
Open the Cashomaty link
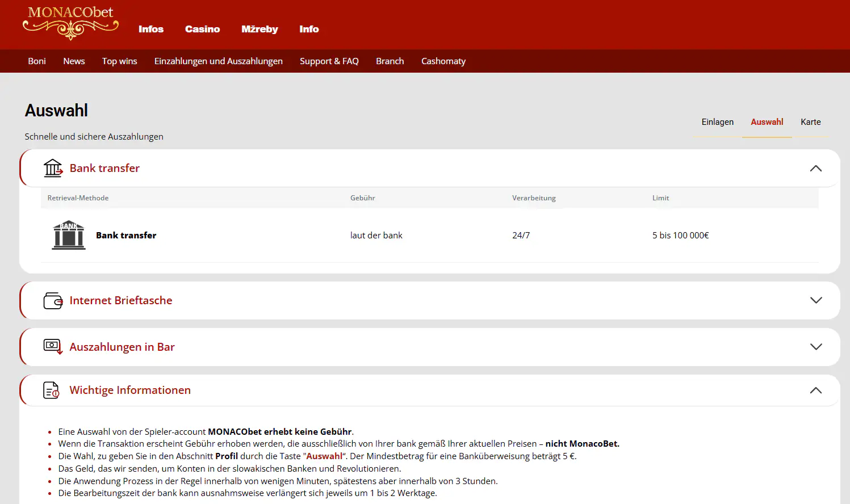click(443, 61)
